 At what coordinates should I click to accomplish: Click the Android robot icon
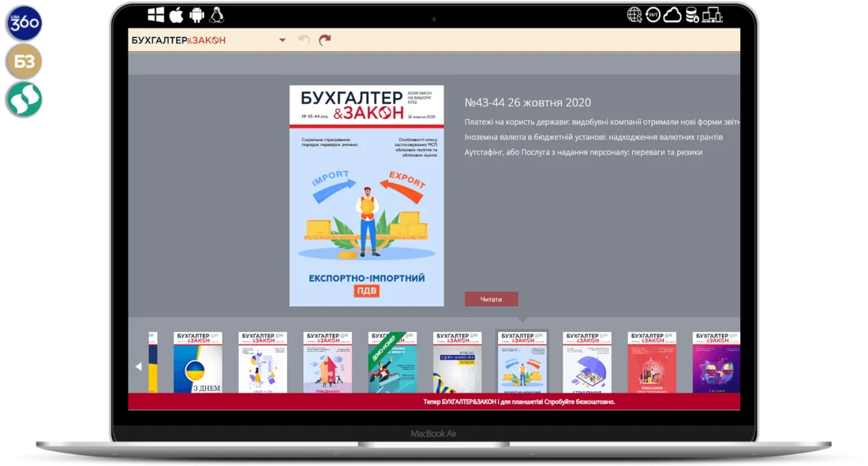[196, 15]
